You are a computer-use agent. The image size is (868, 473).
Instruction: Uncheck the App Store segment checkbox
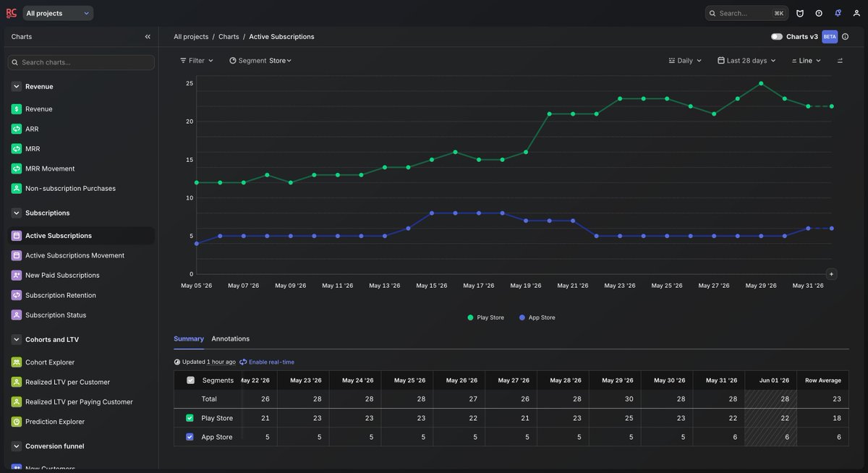190,437
